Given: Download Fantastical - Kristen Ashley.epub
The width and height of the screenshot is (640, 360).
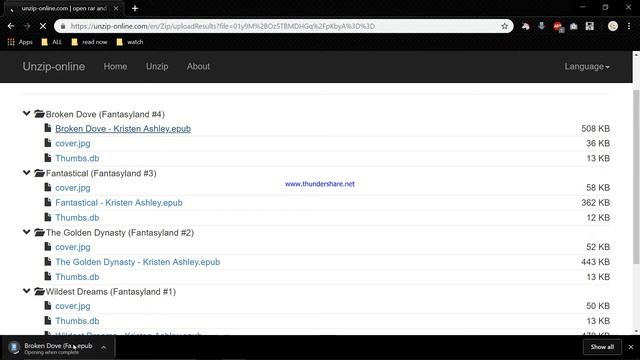Looking at the screenshot, I should click(x=119, y=203).
